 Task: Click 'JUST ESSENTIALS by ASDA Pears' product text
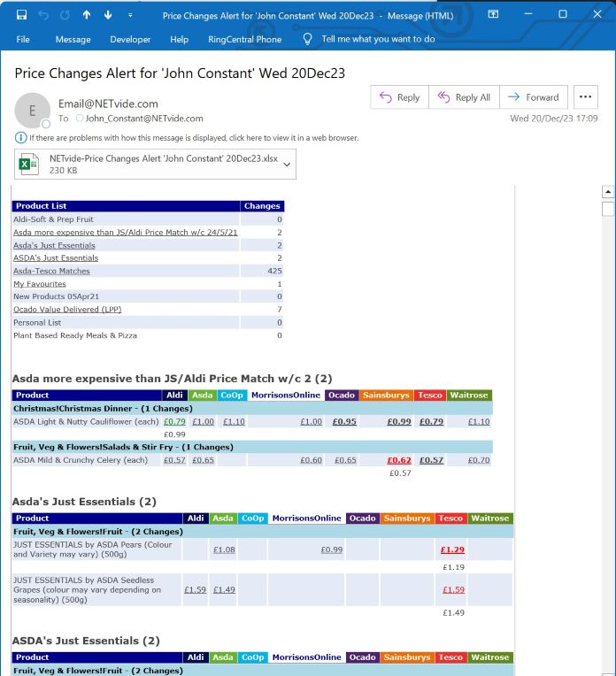[x=92, y=549]
